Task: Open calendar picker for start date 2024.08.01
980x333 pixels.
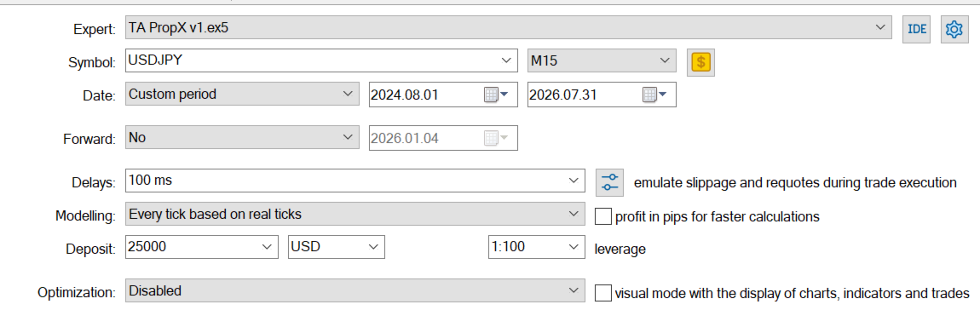Action: coord(497,95)
